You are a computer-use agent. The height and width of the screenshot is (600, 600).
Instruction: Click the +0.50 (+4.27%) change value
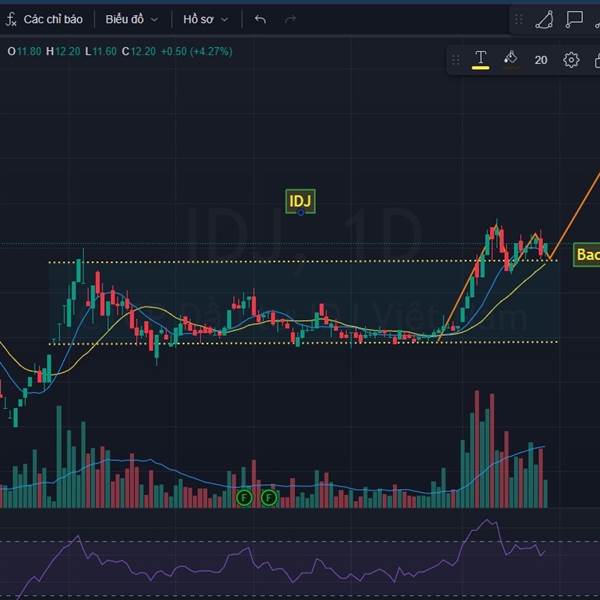[196, 51]
